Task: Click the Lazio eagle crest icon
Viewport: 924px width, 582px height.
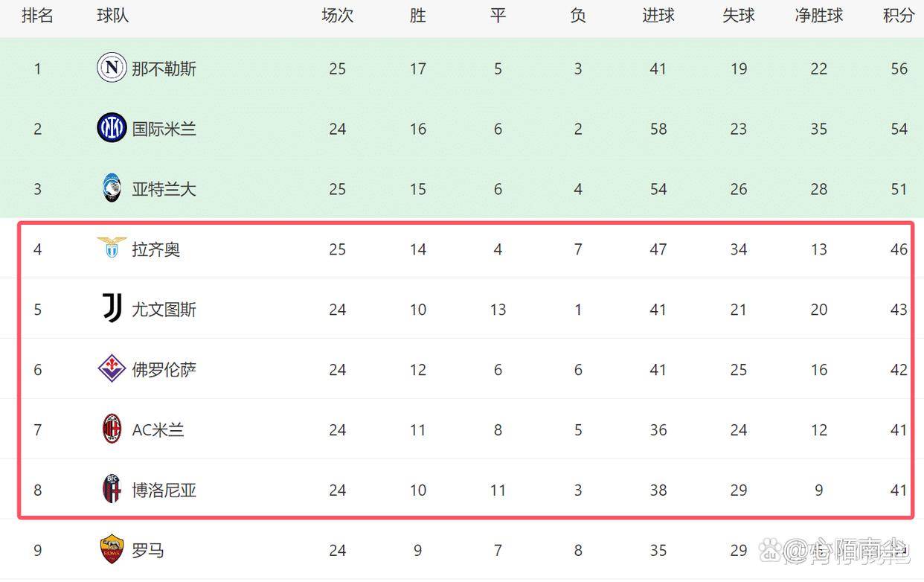Action: pyautogui.click(x=112, y=248)
